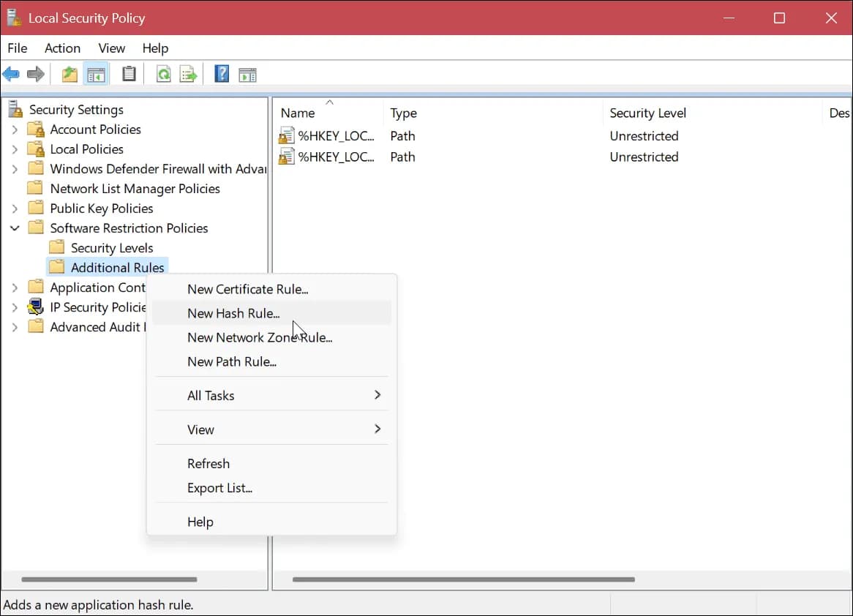The height and width of the screenshot is (616, 853).
Task: Toggle the Show/Hide Action Pane icon
Action: [x=247, y=74]
